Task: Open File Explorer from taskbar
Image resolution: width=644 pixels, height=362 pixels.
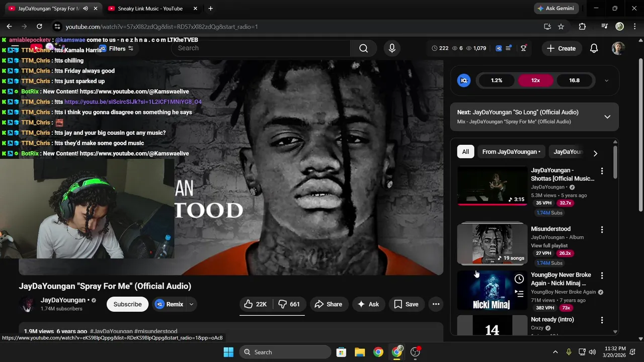Action: tap(359, 352)
